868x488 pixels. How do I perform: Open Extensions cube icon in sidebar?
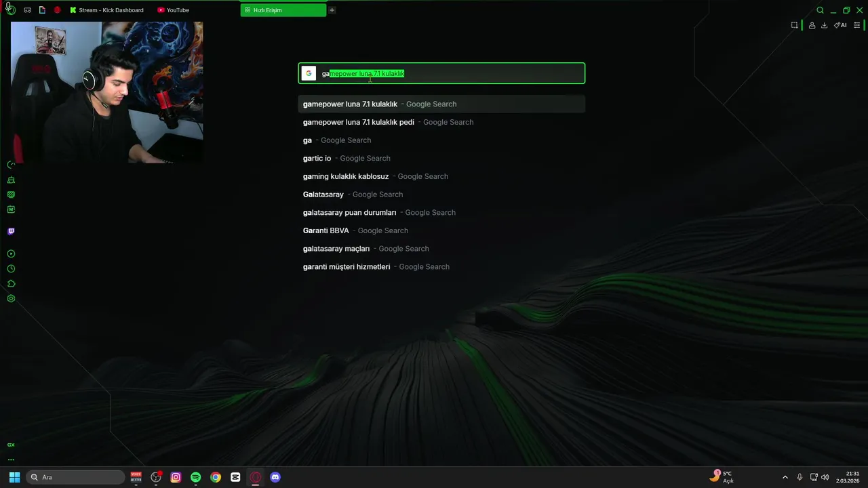[11, 283]
